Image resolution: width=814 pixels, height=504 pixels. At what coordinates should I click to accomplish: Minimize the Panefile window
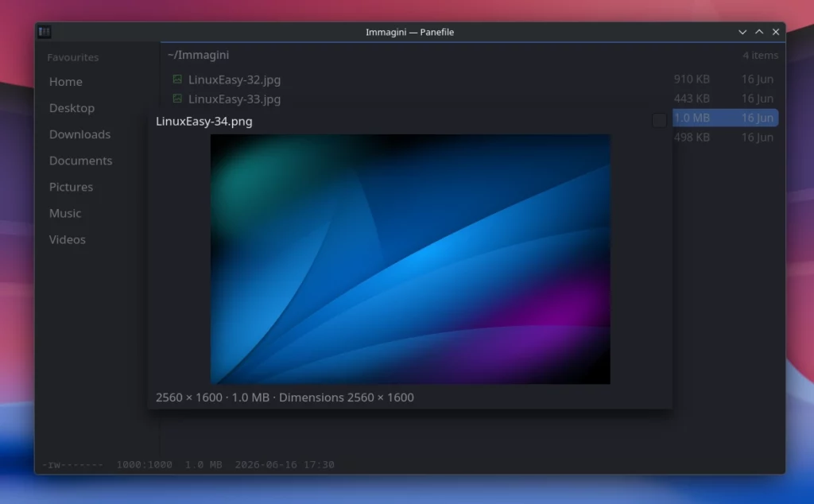(742, 32)
